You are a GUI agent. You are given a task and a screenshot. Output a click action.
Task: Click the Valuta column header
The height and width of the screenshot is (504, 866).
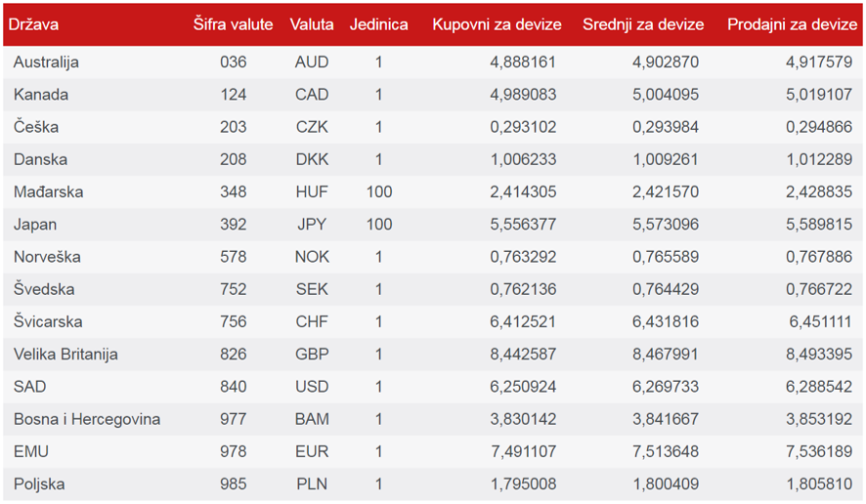(312, 24)
